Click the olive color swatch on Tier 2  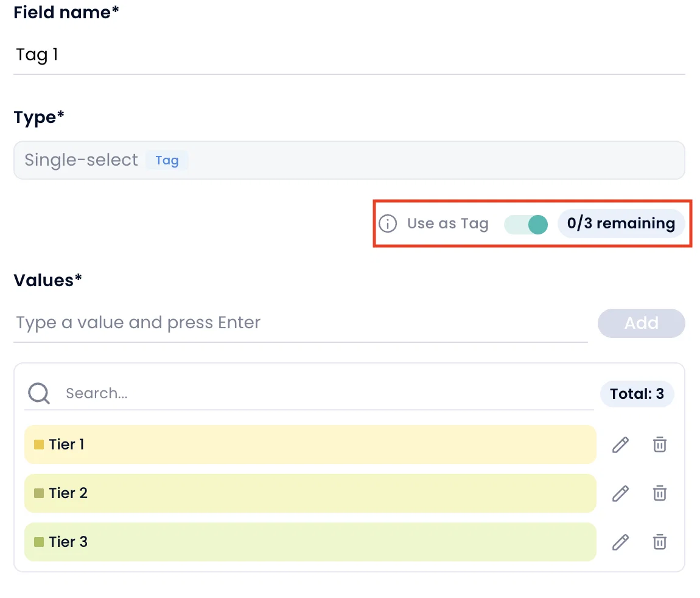pos(39,493)
